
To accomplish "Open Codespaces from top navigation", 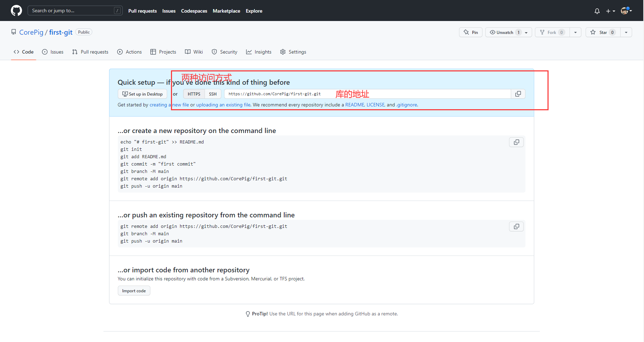I will (194, 11).
